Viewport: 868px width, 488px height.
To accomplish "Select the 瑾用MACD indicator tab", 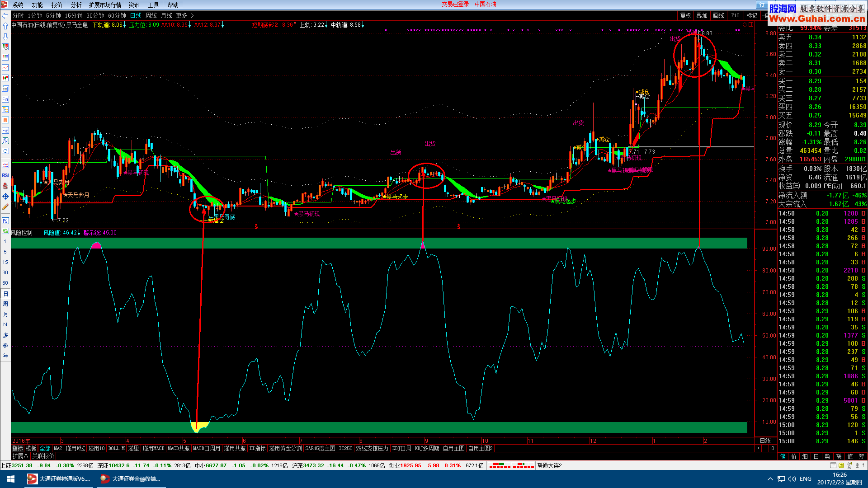I will [153, 448].
